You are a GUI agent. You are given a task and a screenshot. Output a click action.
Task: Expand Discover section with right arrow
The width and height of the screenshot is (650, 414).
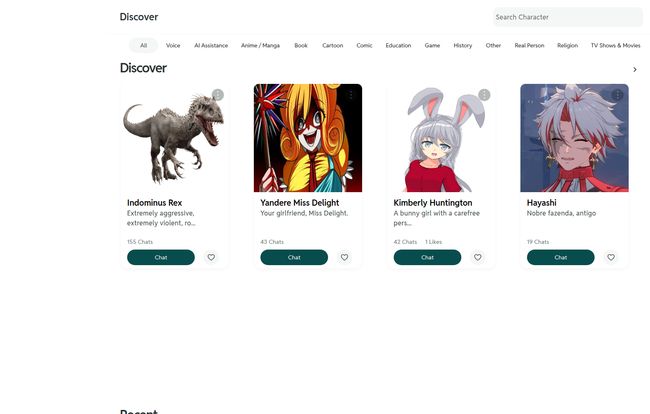pyautogui.click(x=634, y=69)
